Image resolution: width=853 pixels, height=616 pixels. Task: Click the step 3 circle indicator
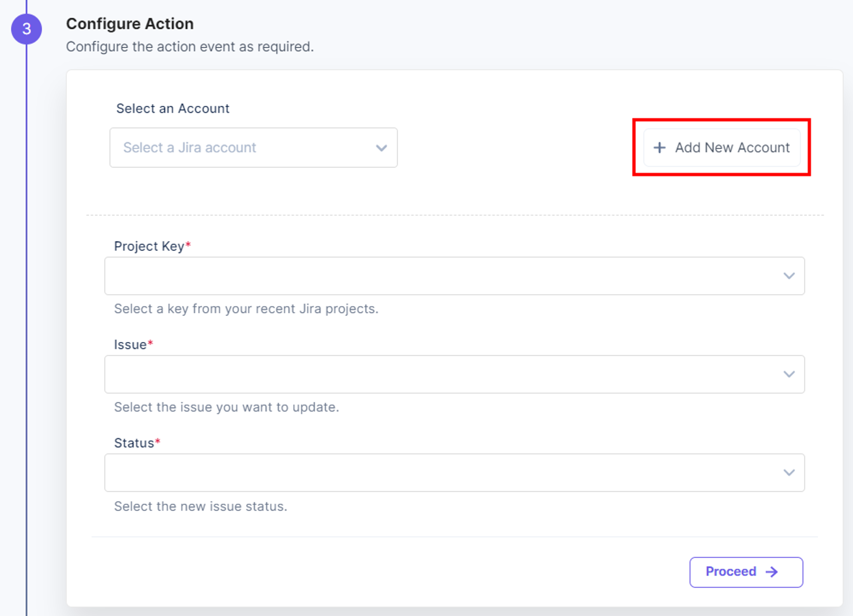click(x=26, y=29)
